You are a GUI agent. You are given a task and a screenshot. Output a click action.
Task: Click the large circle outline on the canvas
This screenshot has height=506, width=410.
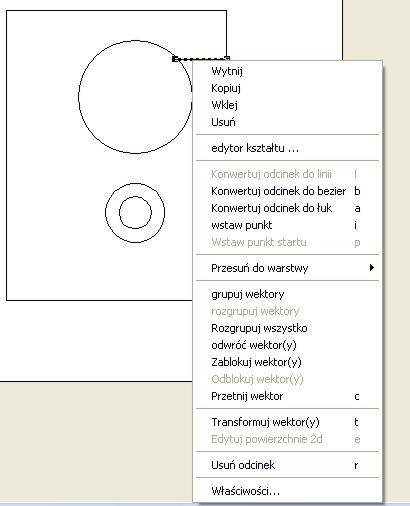[x=79, y=97]
